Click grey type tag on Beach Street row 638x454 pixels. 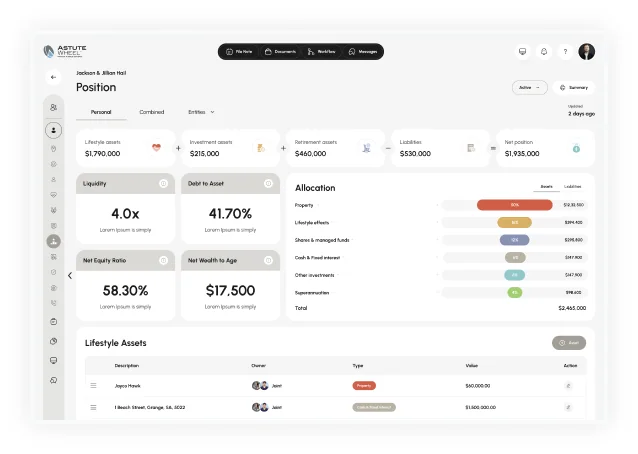coord(374,407)
